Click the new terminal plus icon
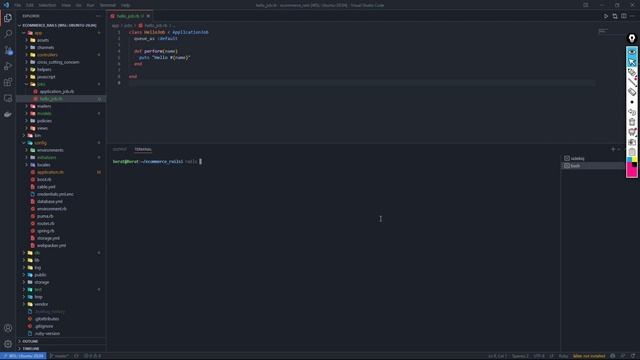The image size is (640, 360). 613,149
